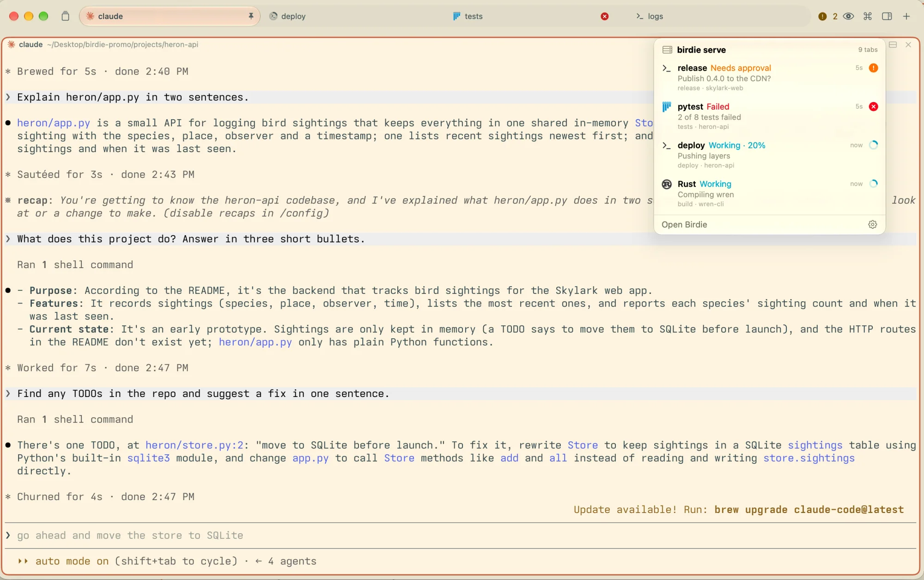Toggle the eye watch icon in toolbar
This screenshot has height=580, width=924.
[848, 16]
